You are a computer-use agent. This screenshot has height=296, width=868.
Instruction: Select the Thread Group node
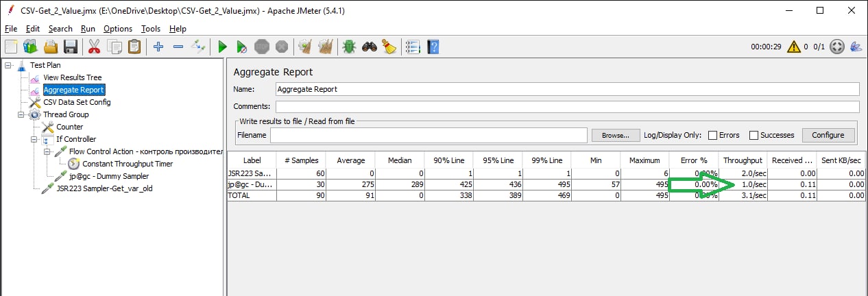point(66,114)
